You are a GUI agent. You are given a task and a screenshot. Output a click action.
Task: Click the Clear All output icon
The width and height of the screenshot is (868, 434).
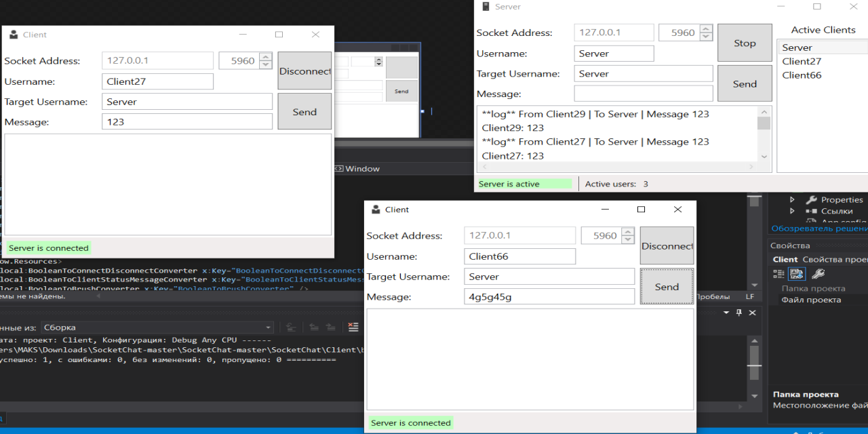tap(353, 327)
